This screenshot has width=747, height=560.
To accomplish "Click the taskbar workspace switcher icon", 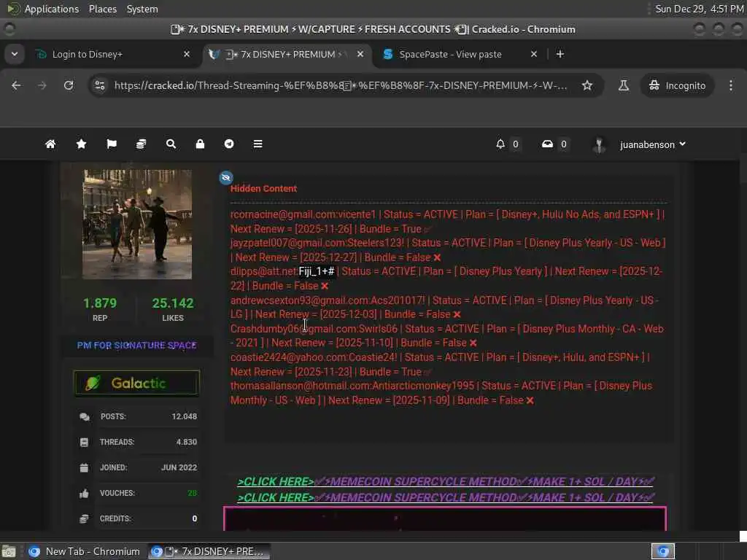I will pyautogui.click(x=663, y=551).
